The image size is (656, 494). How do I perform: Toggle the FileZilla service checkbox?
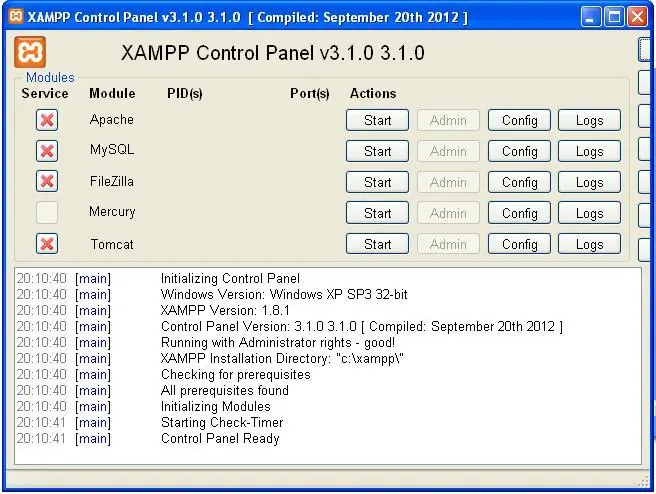coord(47,182)
